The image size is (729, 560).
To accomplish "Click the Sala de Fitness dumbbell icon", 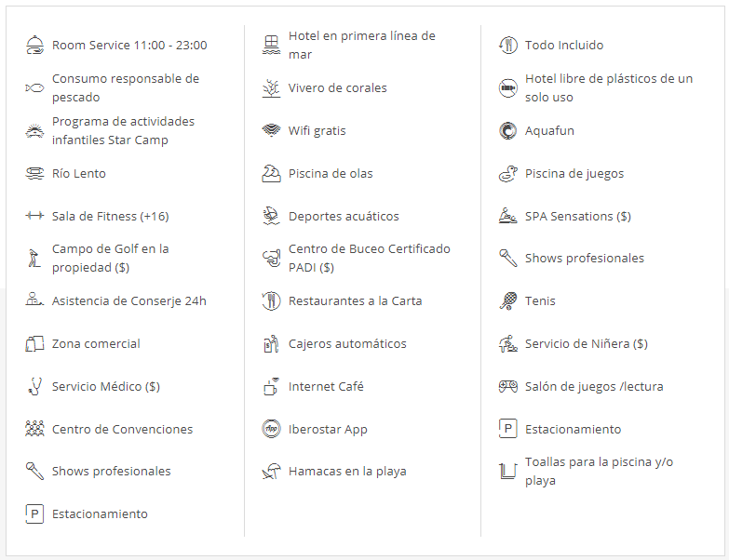I will pos(34,216).
